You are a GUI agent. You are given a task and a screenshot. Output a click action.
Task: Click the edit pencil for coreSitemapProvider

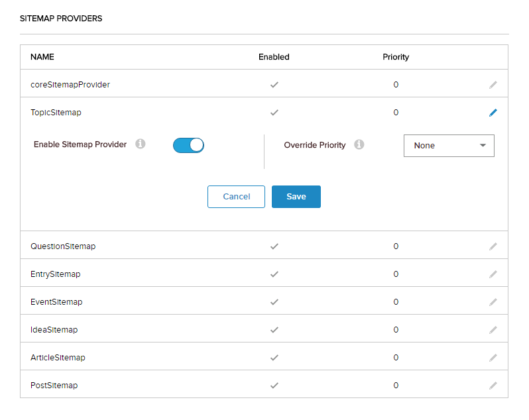[x=493, y=85]
